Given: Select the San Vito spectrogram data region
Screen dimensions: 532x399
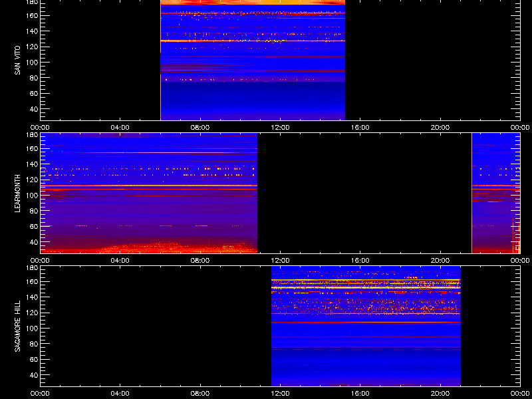Looking at the screenshot, I should [x=253, y=60].
